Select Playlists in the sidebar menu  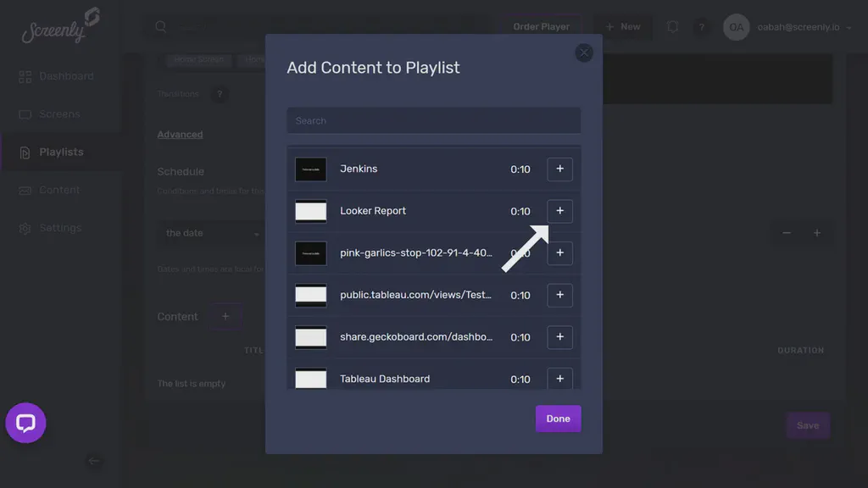click(x=61, y=152)
